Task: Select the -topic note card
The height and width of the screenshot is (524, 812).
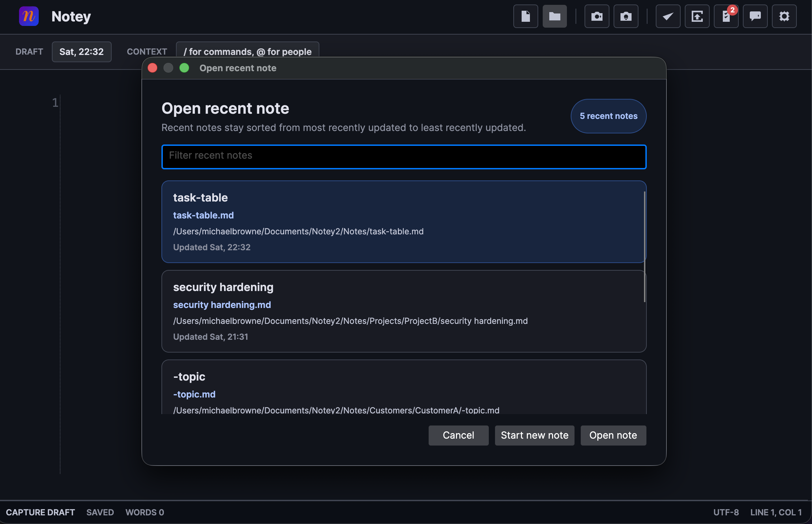Action: pos(404,387)
